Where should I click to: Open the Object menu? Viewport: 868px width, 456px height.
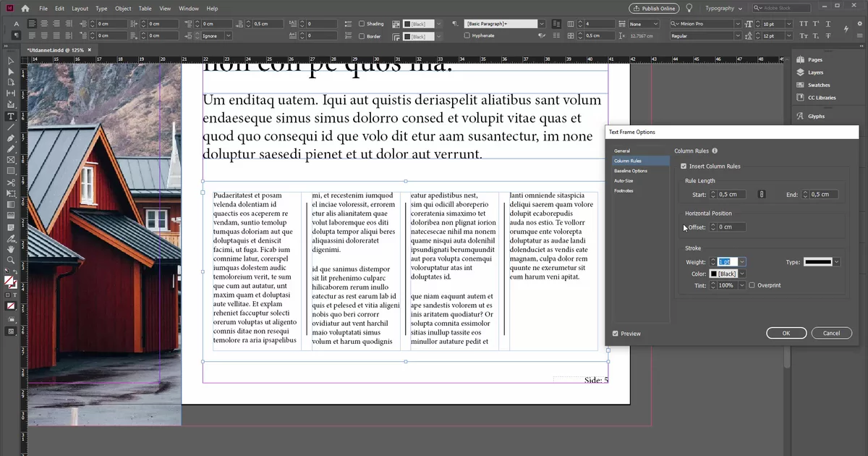tap(123, 9)
